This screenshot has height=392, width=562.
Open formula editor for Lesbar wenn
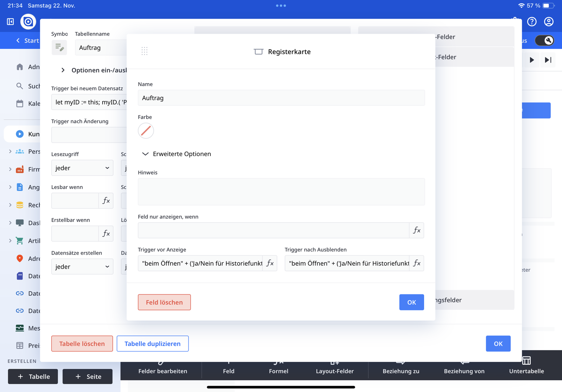(x=106, y=201)
